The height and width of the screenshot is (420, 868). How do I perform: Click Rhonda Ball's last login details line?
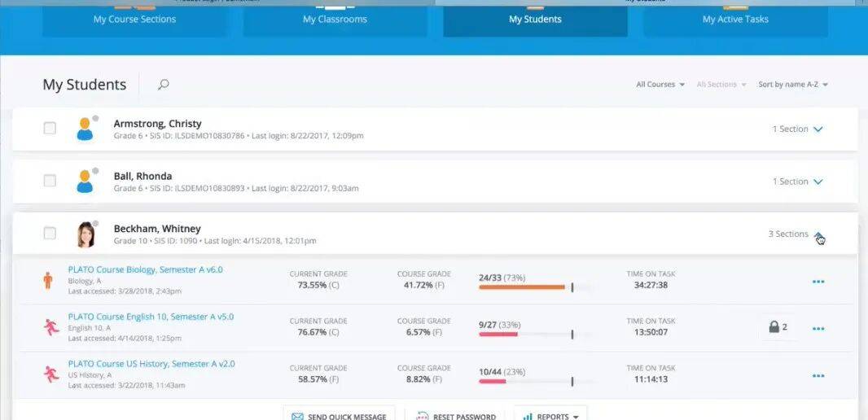point(236,188)
